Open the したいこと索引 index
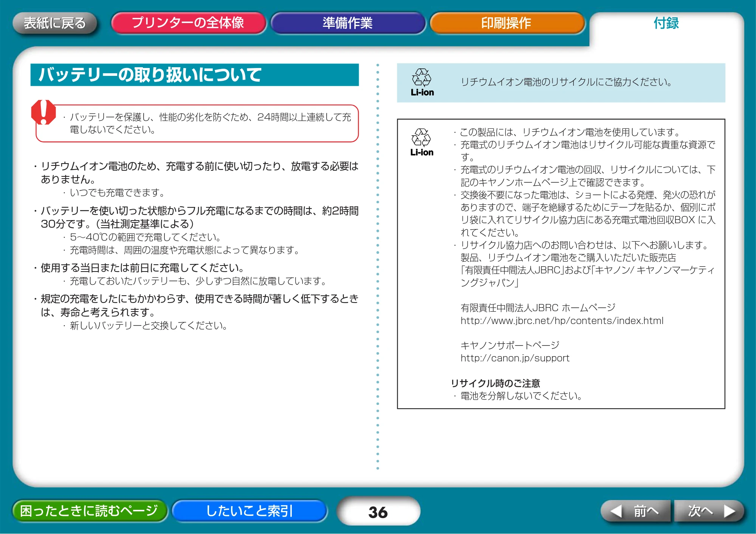This screenshot has width=756, height=534. point(249,511)
